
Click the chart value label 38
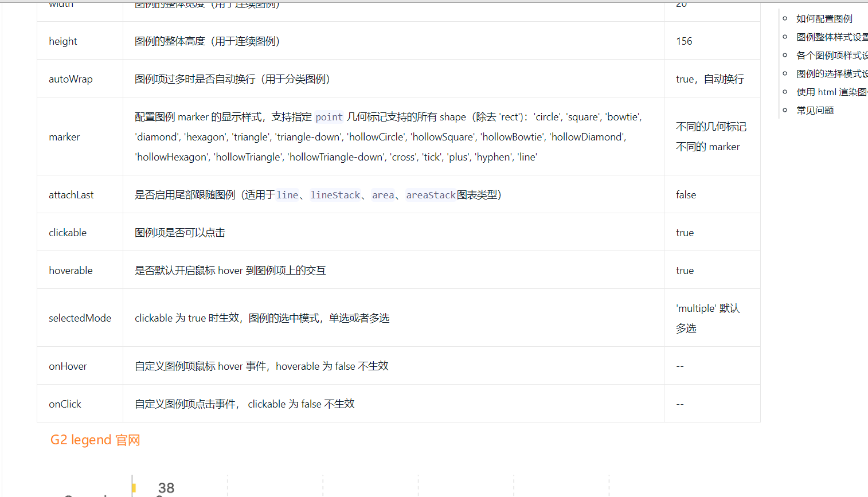pos(166,488)
